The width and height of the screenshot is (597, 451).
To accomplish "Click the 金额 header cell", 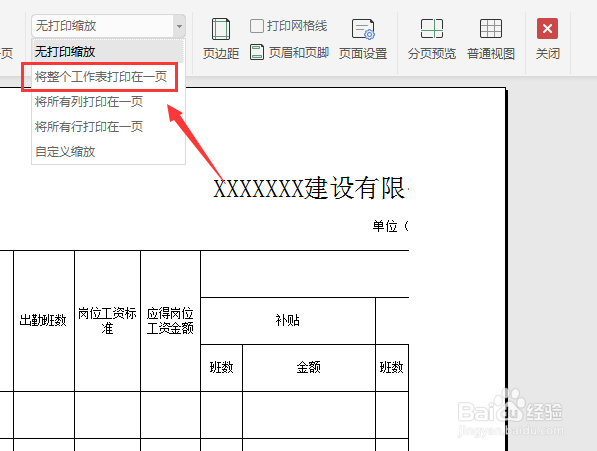I will [309, 368].
